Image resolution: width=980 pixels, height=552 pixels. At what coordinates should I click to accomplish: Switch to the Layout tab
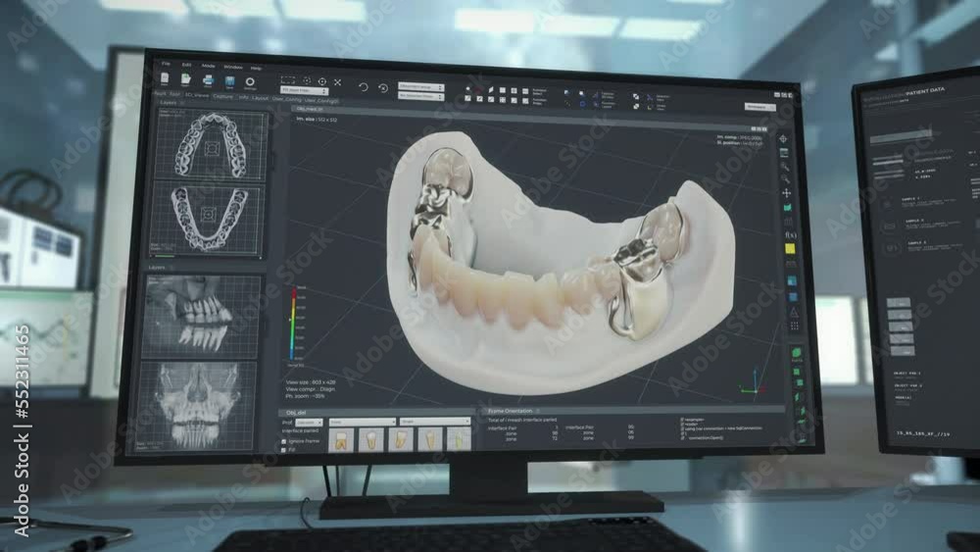tap(261, 98)
